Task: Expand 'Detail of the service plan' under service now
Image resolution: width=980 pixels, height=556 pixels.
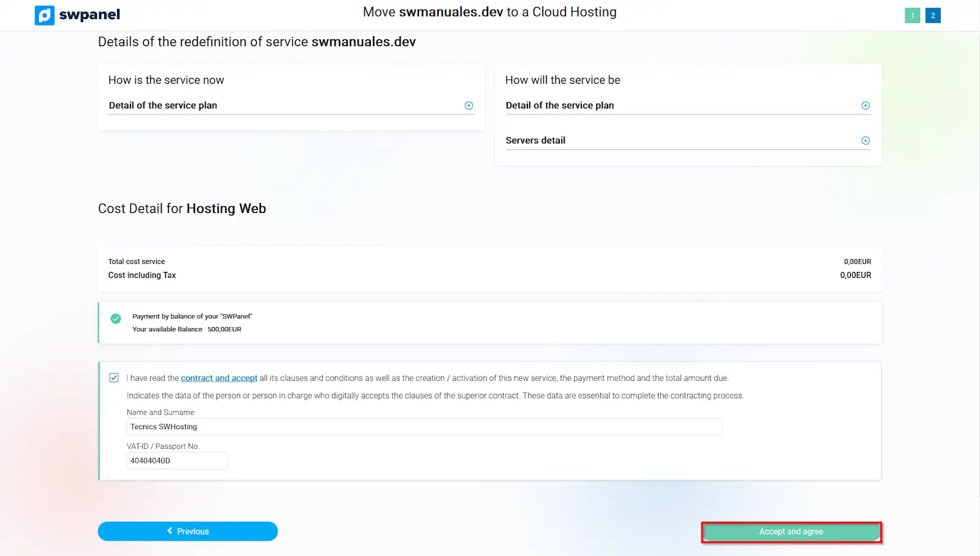Action: 163,105
